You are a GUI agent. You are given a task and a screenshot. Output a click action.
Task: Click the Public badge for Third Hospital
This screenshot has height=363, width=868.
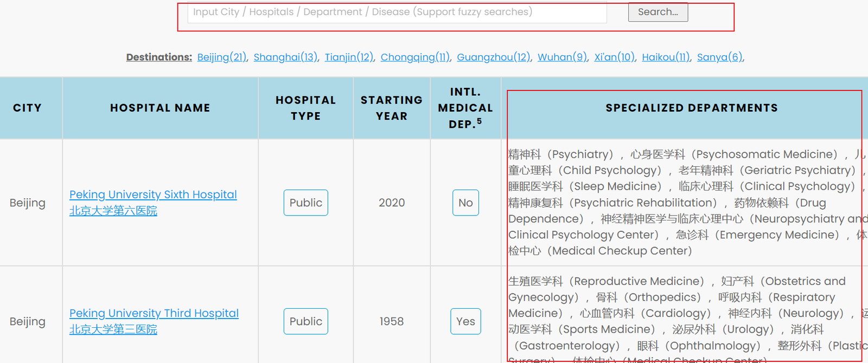[x=306, y=321]
